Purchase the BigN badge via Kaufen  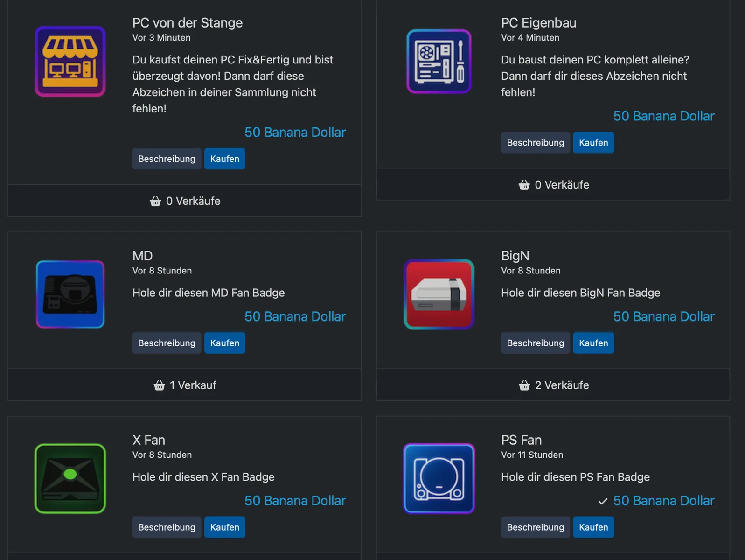[x=593, y=343]
